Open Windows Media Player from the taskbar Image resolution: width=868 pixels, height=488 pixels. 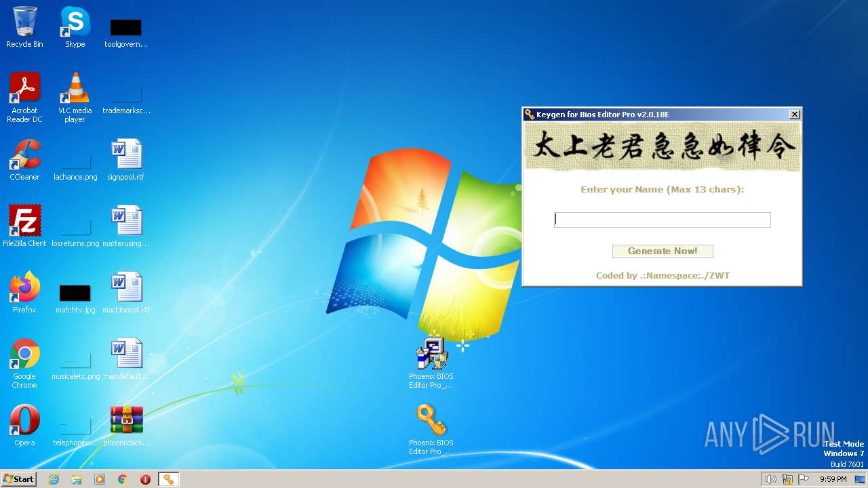click(100, 479)
